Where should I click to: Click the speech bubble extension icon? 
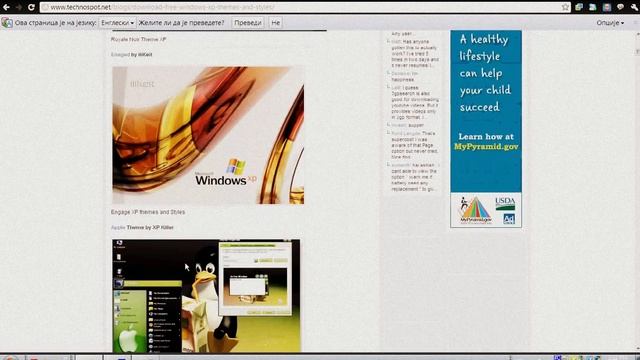(620, 7)
